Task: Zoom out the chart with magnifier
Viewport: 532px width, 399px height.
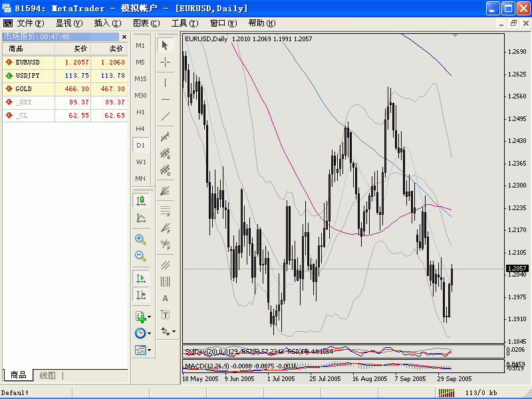Action: (x=140, y=256)
